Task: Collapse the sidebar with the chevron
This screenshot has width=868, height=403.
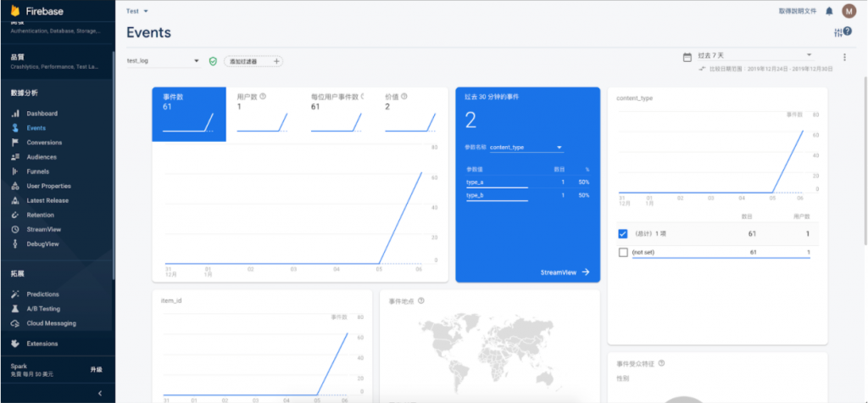Action: coord(100,393)
